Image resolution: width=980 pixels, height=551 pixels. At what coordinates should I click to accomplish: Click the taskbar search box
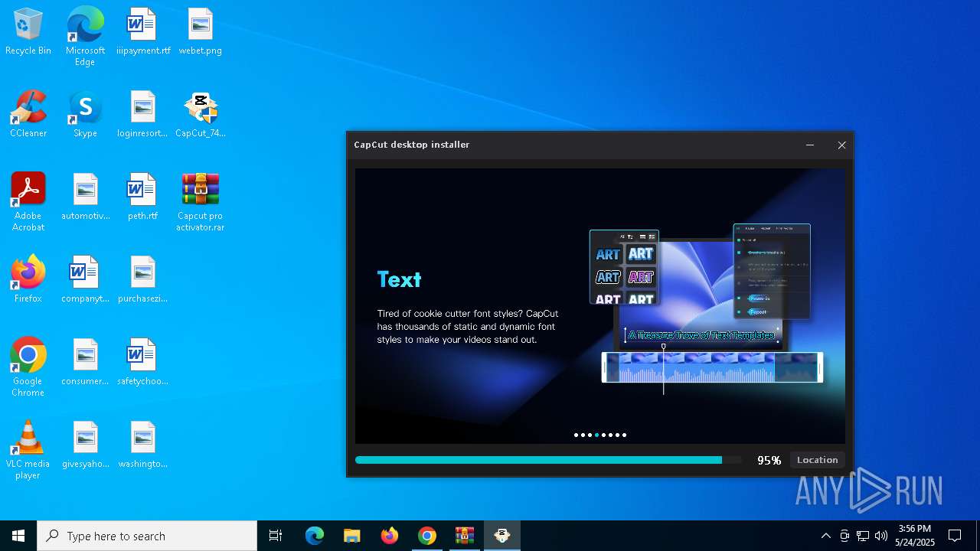(147, 536)
